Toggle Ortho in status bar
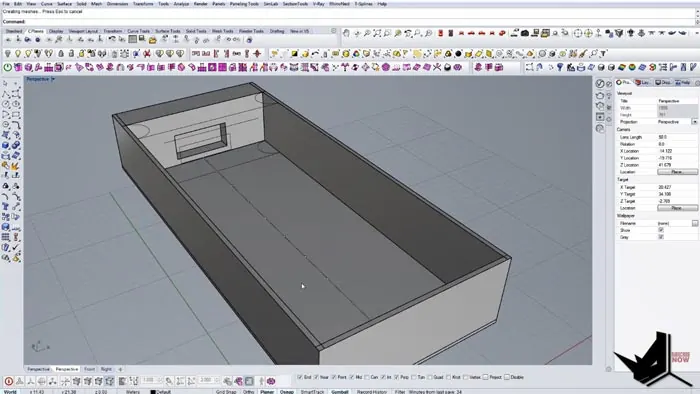700x394 pixels. [x=248, y=392]
